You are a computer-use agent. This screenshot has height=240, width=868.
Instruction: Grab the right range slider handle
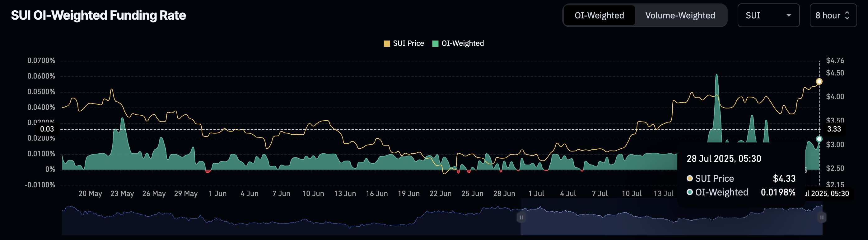pos(822,217)
